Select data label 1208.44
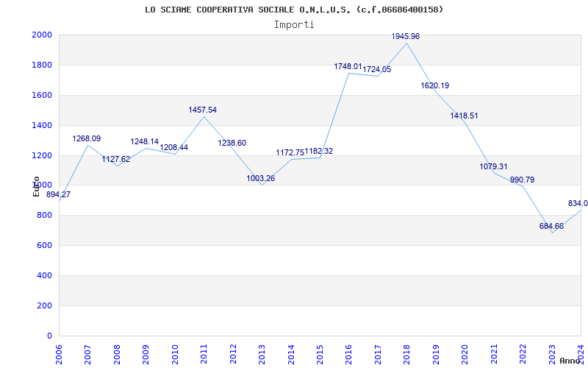Screen dimensions: 588x368 click(x=174, y=148)
